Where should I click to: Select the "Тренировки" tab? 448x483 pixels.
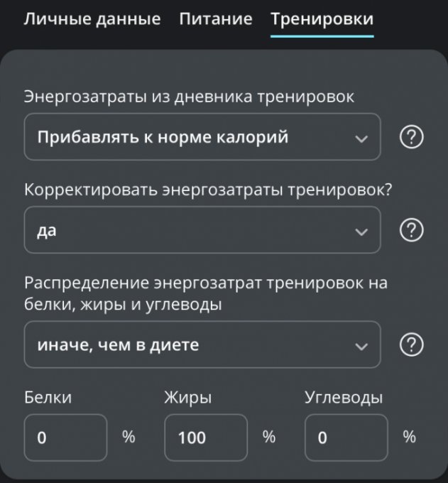click(x=322, y=19)
